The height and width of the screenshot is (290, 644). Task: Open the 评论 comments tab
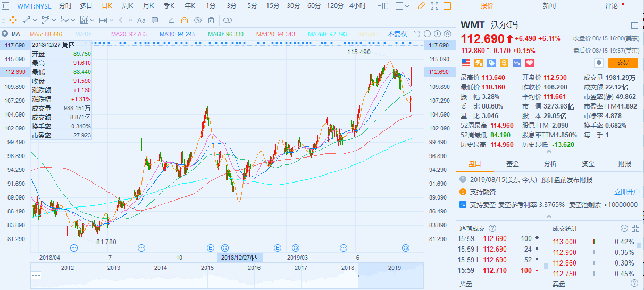click(612, 6)
